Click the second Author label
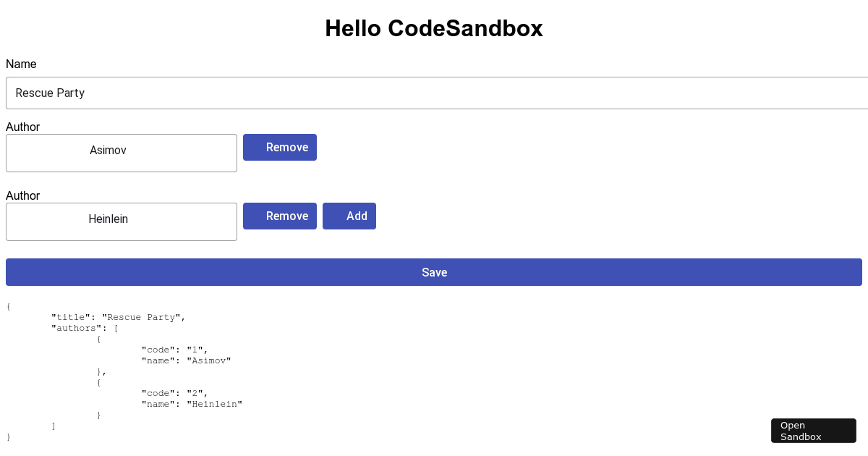The width and height of the screenshot is (868, 456). (x=22, y=195)
